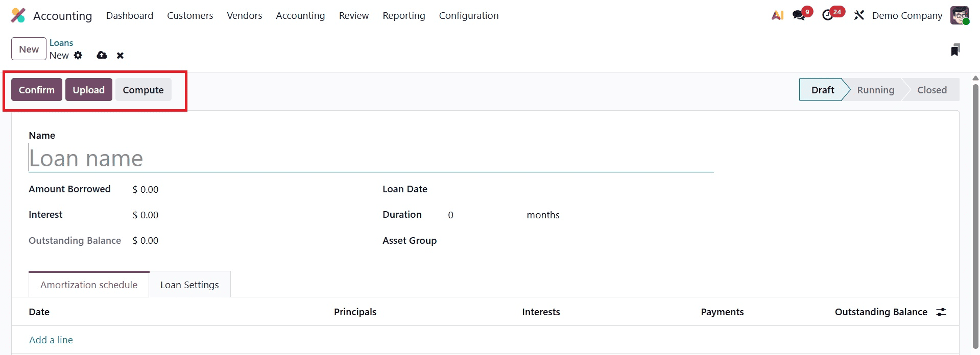Click Add a line link
The image size is (980, 355).
pyautogui.click(x=51, y=340)
